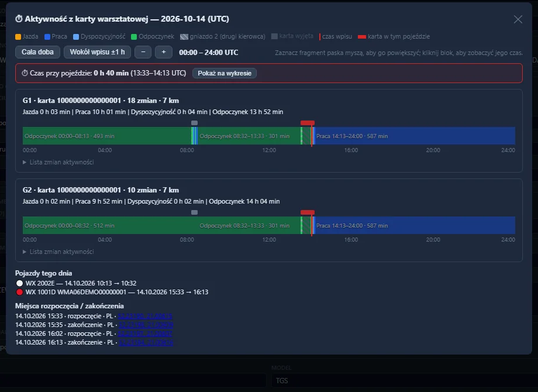
Task: Click the gray marker above G2 timeline
Action: pos(194,212)
